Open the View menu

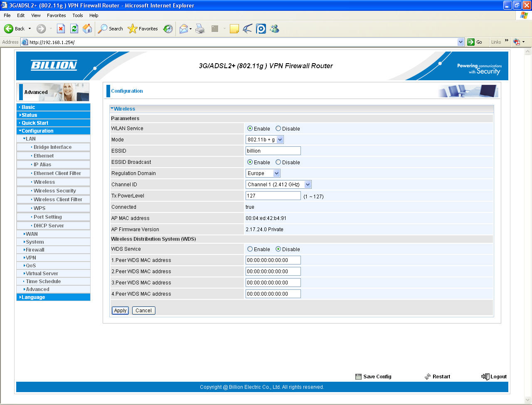coord(36,15)
